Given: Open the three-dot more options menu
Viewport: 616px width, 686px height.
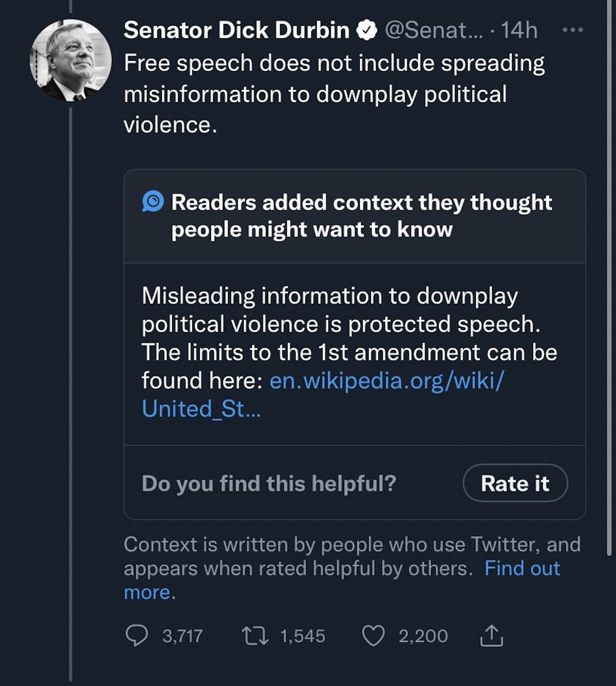Looking at the screenshot, I should (x=573, y=30).
